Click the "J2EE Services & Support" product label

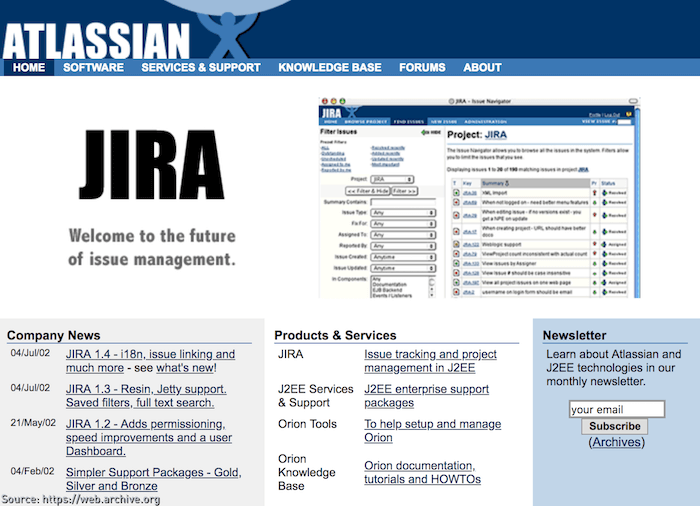click(316, 396)
